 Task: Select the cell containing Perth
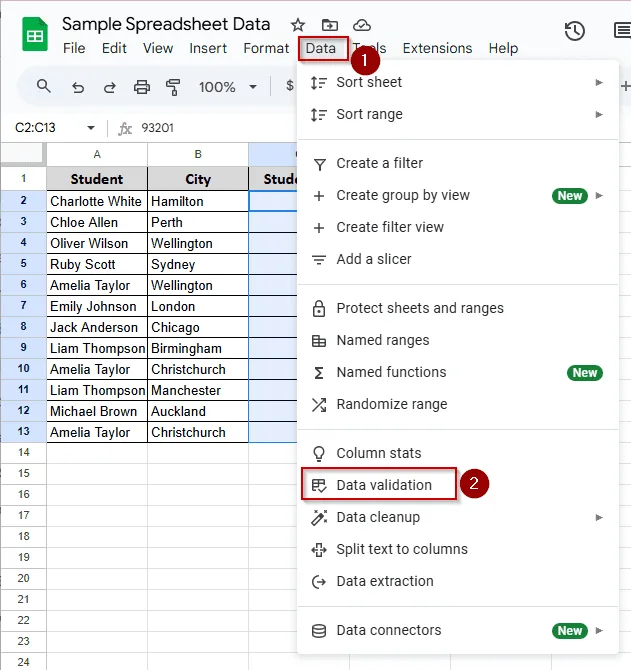(198, 222)
